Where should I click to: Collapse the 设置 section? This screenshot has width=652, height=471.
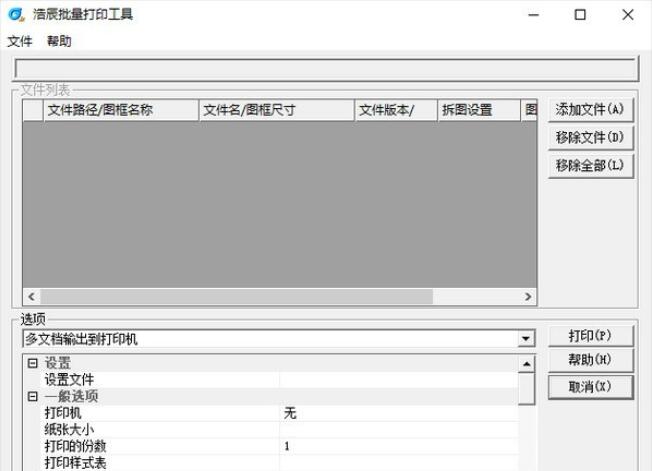coord(32,363)
